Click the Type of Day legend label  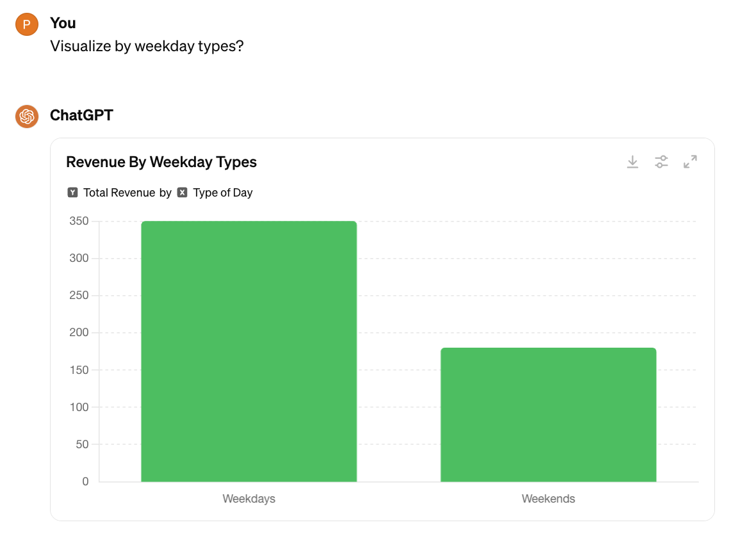[223, 193]
